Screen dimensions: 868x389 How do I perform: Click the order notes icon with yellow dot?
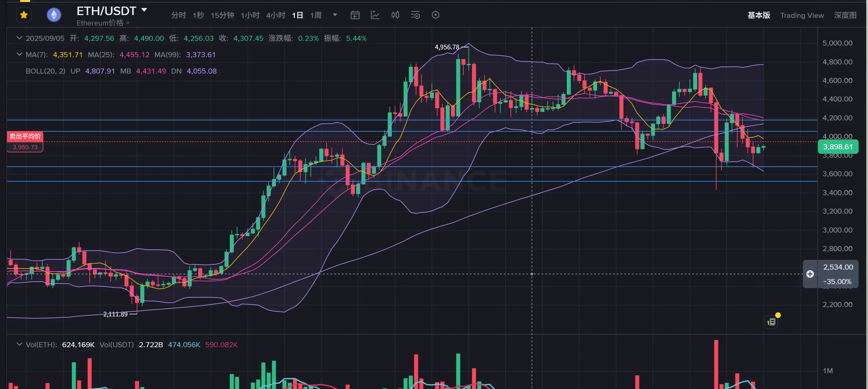click(x=772, y=322)
